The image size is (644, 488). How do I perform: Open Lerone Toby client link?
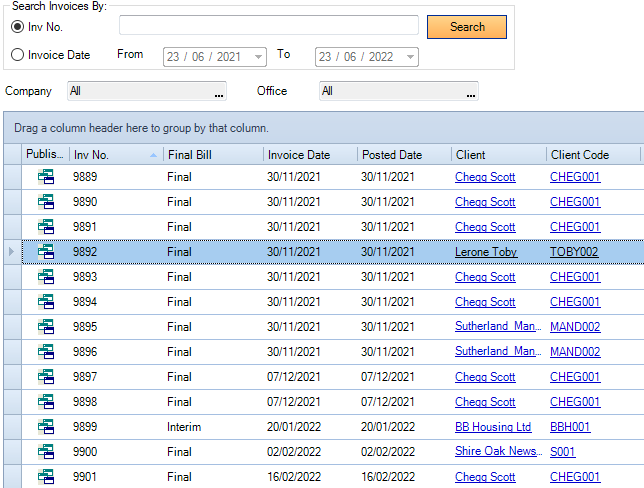point(486,252)
